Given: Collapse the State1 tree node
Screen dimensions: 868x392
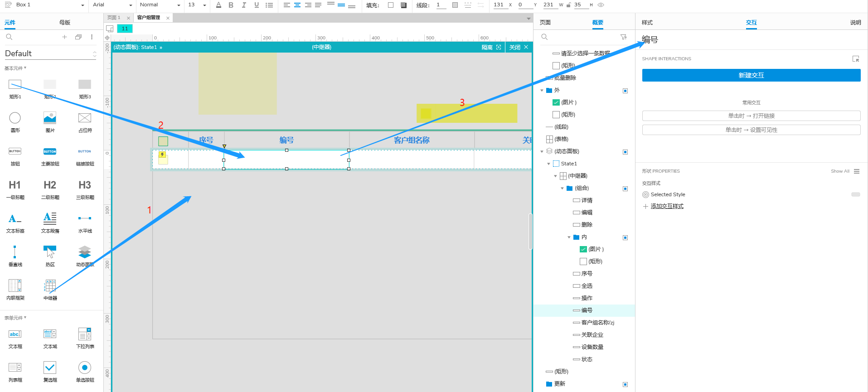Looking at the screenshot, I should pos(548,164).
